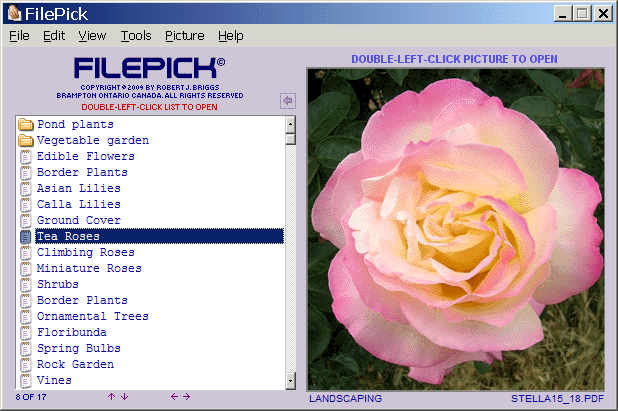Click the 8 OF 17 counter
The height and width of the screenshot is (411, 618).
pos(31,397)
